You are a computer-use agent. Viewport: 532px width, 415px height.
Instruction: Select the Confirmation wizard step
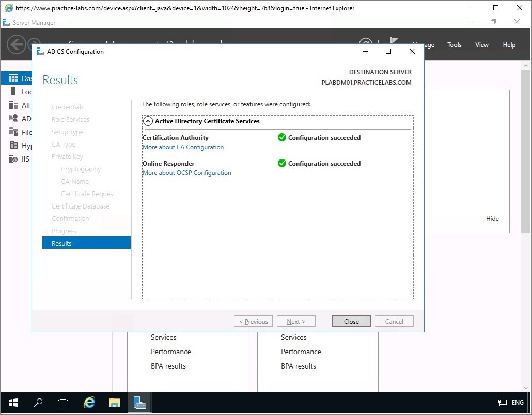tap(70, 219)
